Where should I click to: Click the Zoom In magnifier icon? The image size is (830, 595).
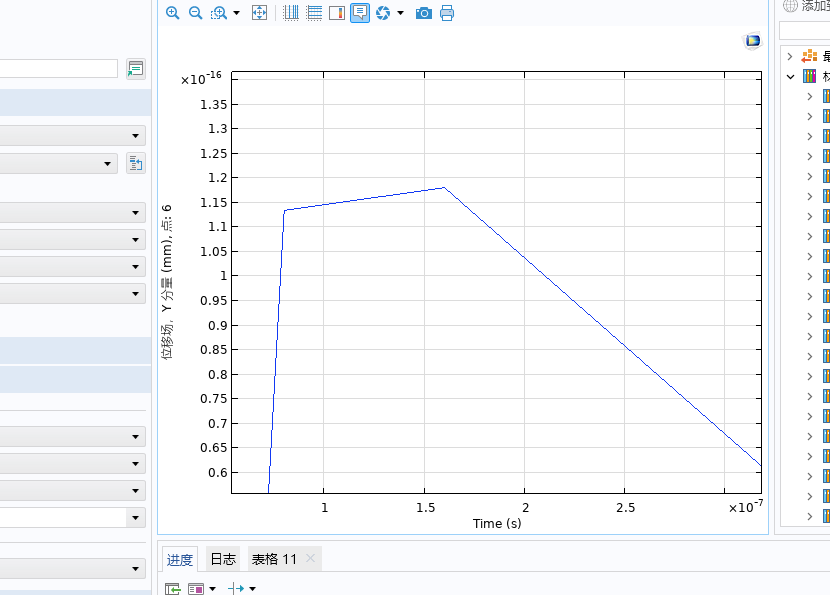[x=172, y=13]
